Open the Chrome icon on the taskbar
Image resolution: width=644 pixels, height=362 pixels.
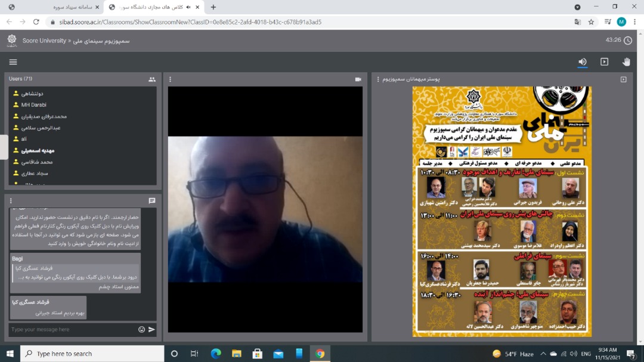(320, 354)
